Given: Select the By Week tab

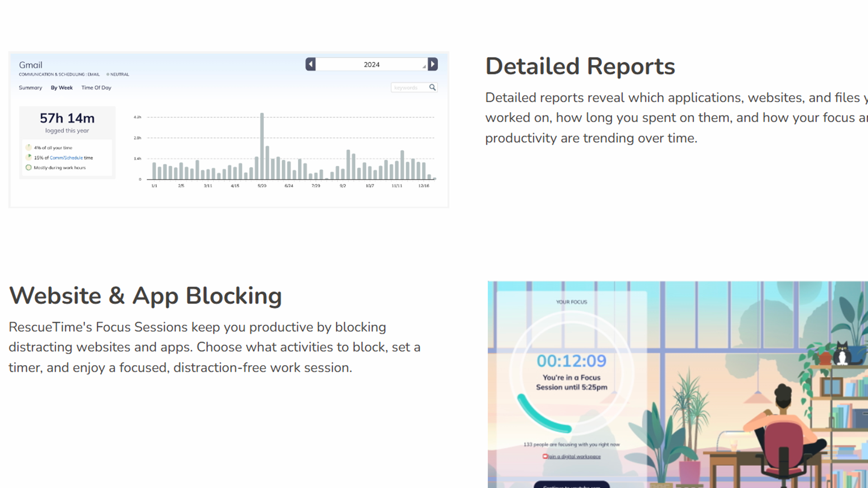Looking at the screenshot, I should [x=61, y=88].
